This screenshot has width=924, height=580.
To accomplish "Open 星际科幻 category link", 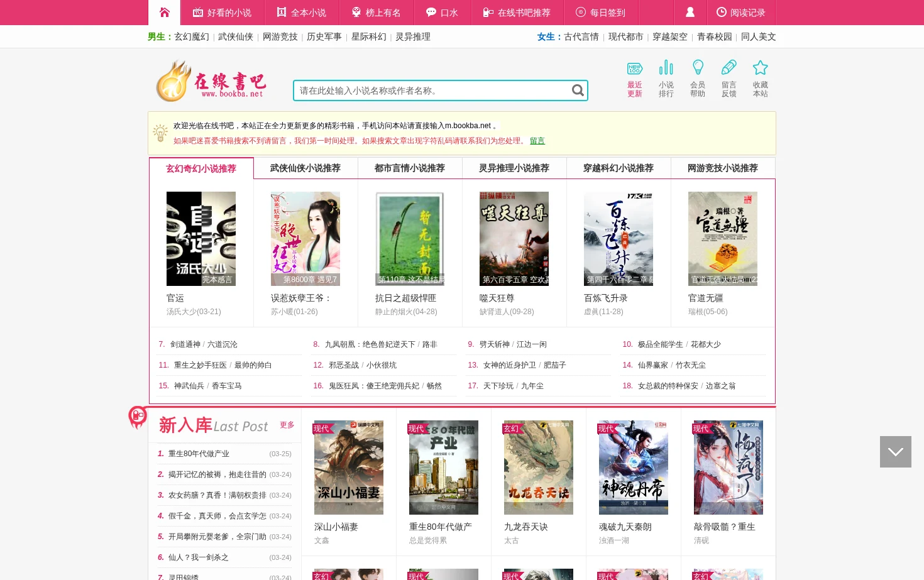I will click(369, 36).
